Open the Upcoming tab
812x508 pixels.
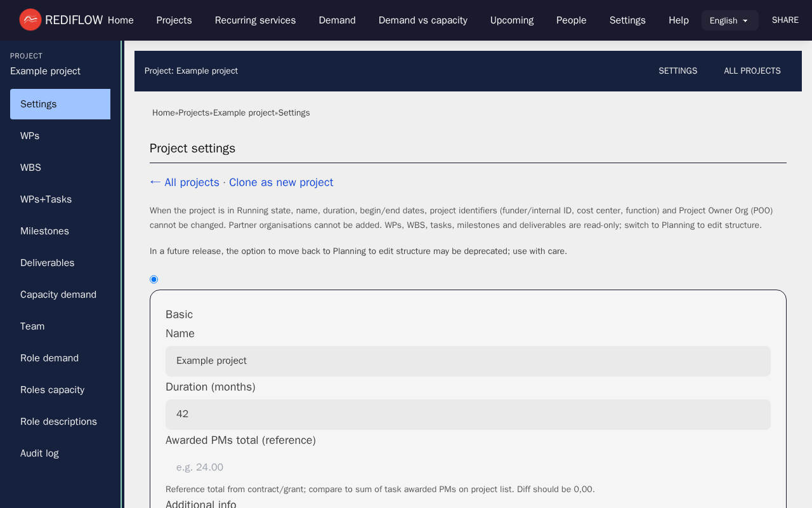(x=511, y=20)
